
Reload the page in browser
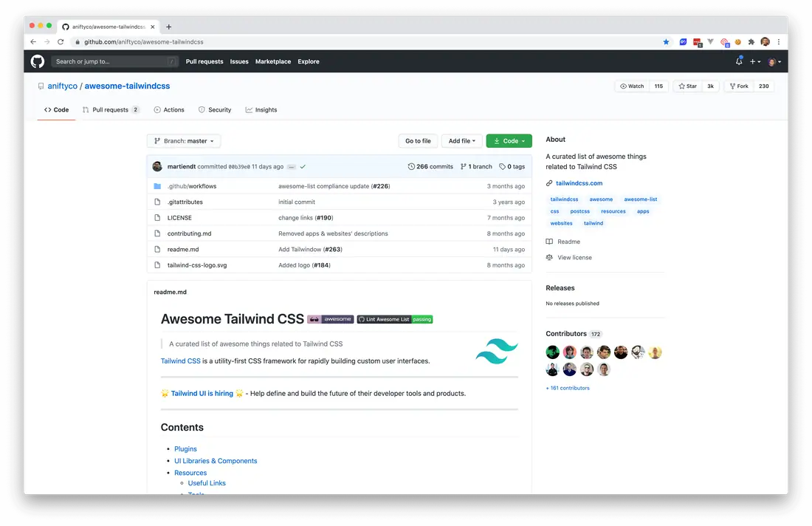tap(61, 42)
